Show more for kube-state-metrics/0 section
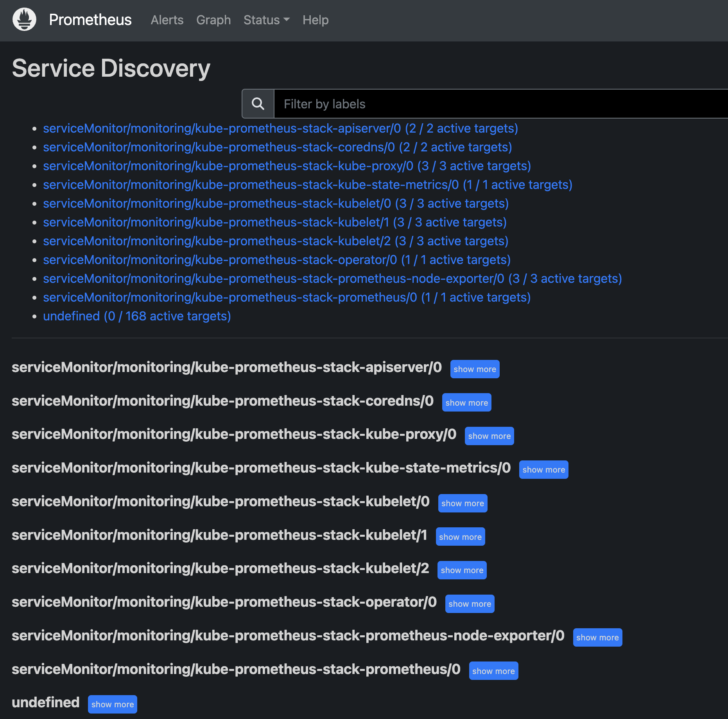728x719 pixels. coord(543,469)
